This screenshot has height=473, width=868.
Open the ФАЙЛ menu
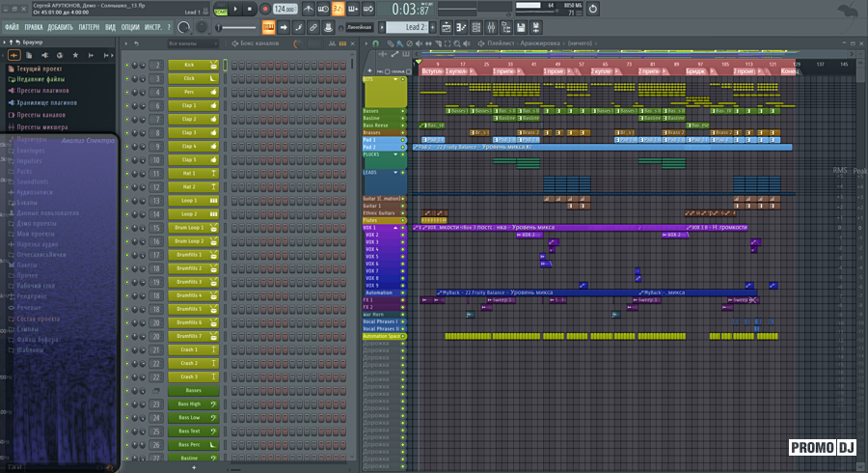point(12,27)
